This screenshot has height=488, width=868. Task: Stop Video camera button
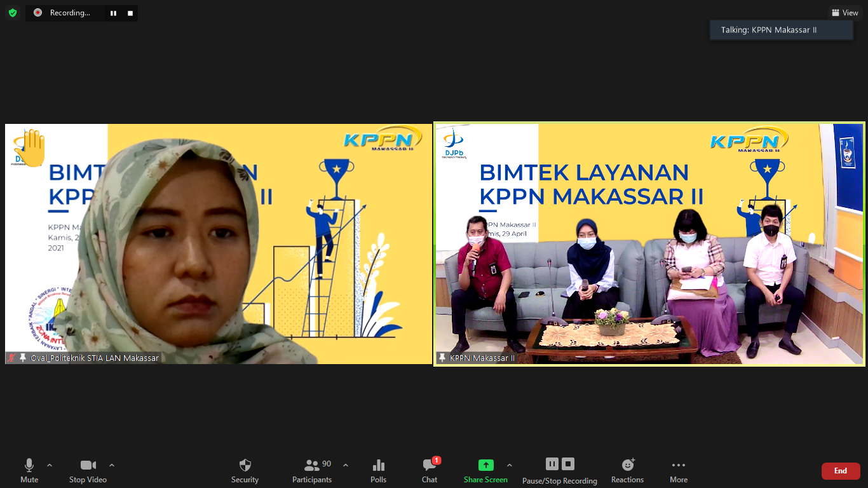click(x=88, y=471)
